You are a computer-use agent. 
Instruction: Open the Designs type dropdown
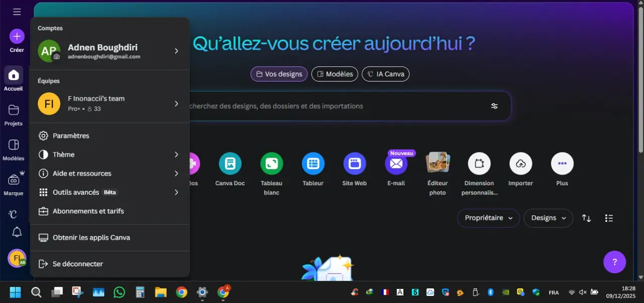point(548,218)
